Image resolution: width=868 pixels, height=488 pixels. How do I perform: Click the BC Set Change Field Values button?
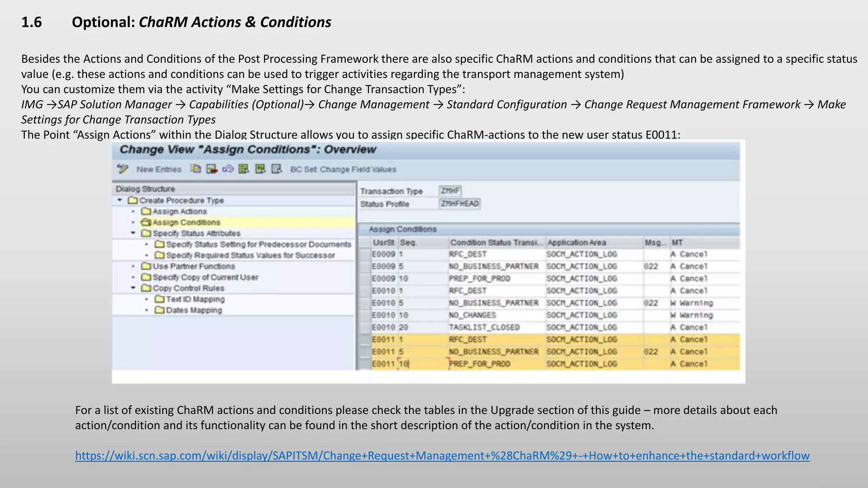coord(343,169)
